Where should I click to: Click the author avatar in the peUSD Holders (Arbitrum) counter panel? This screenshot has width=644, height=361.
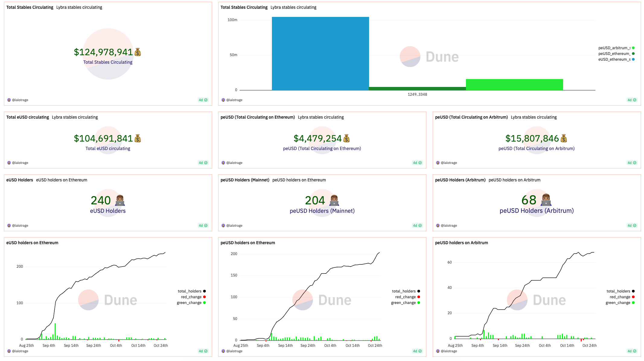[438, 225]
